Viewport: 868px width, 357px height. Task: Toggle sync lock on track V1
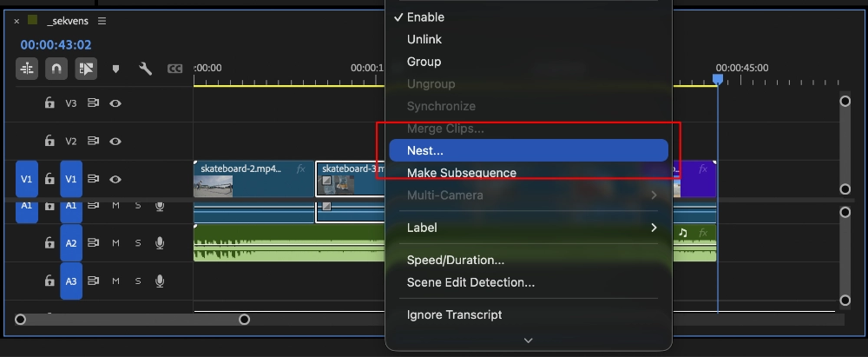[x=93, y=179]
